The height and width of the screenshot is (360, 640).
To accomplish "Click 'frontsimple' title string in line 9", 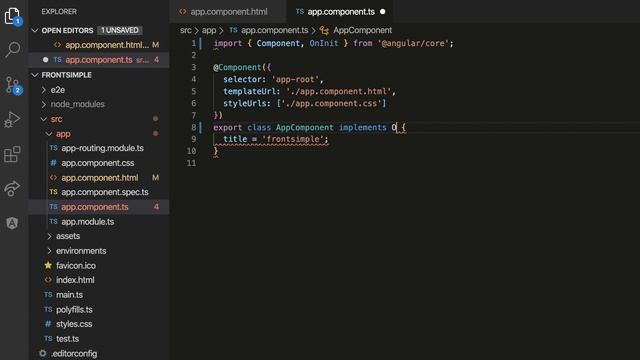I will tap(293, 139).
